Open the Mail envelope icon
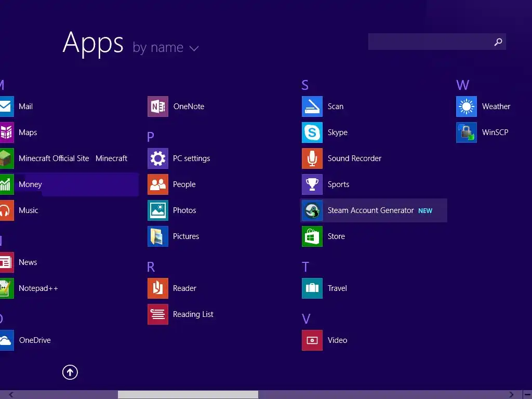The width and height of the screenshot is (532, 399). 7,107
